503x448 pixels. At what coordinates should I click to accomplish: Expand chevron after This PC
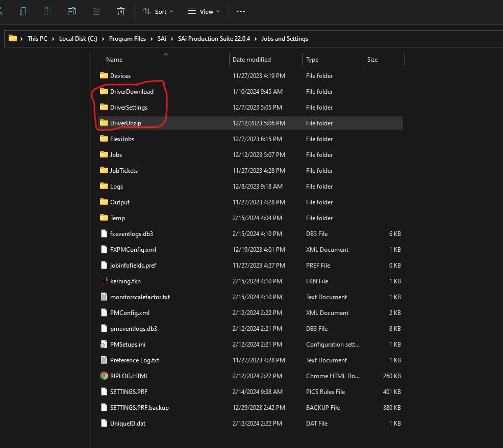[x=53, y=39]
